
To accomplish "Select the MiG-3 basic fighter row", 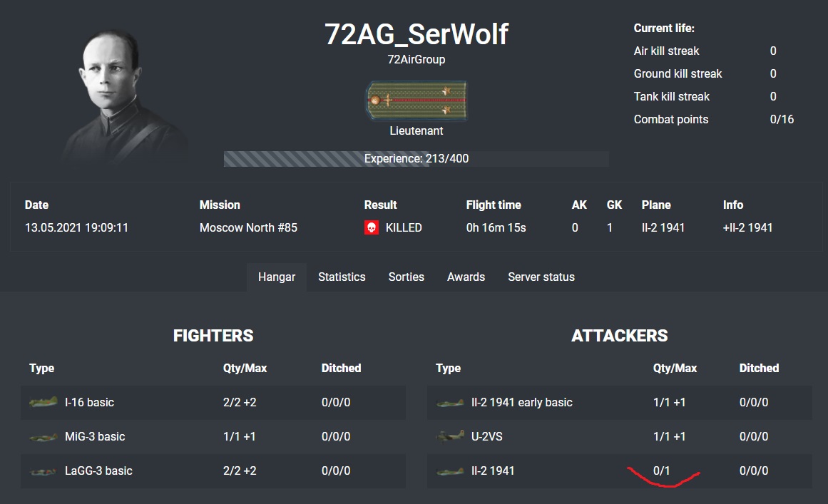I will click(213, 436).
